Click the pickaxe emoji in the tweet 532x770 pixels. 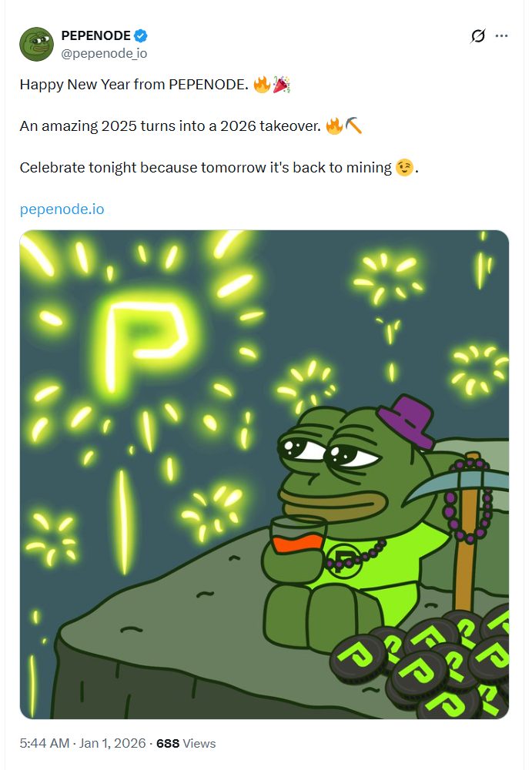pyautogui.click(x=353, y=126)
